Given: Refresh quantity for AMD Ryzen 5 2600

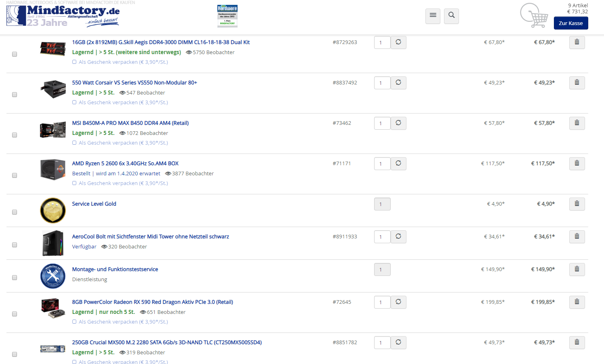Looking at the screenshot, I should point(398,163).
